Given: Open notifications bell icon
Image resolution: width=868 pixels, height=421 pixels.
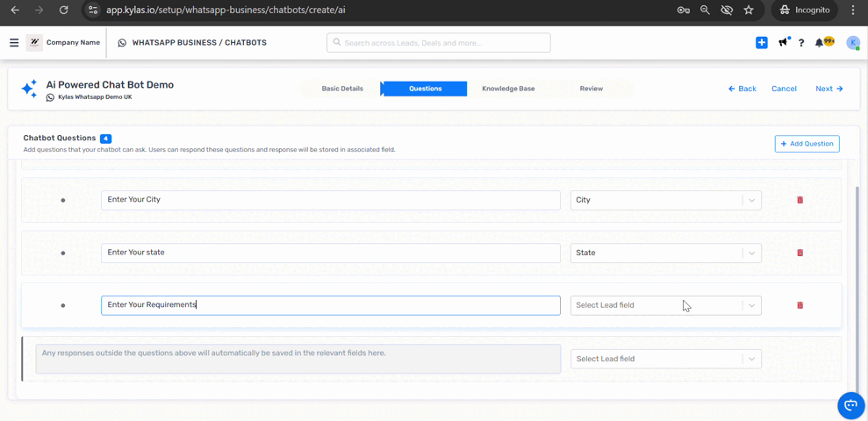Looking at the screenshot, I should click(x=820, y=42).
